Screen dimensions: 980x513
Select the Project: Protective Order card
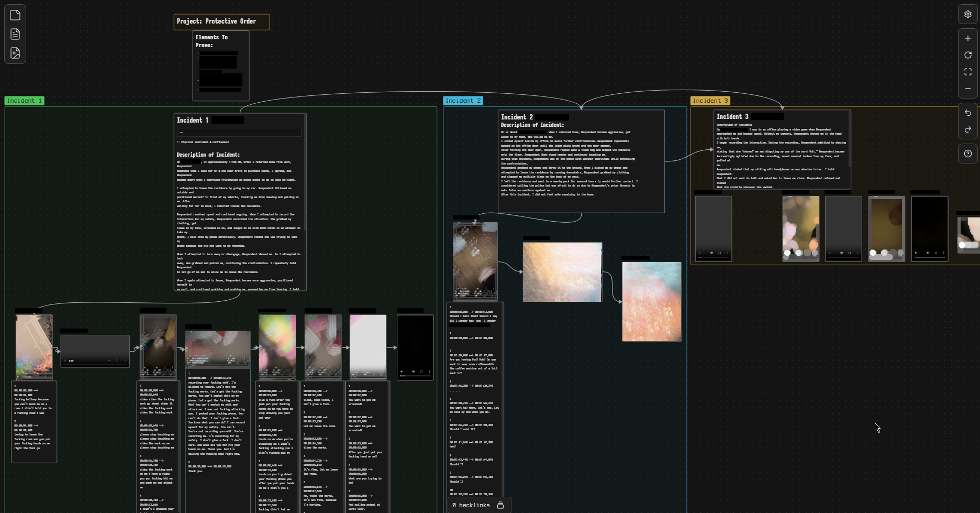(221, 21)
